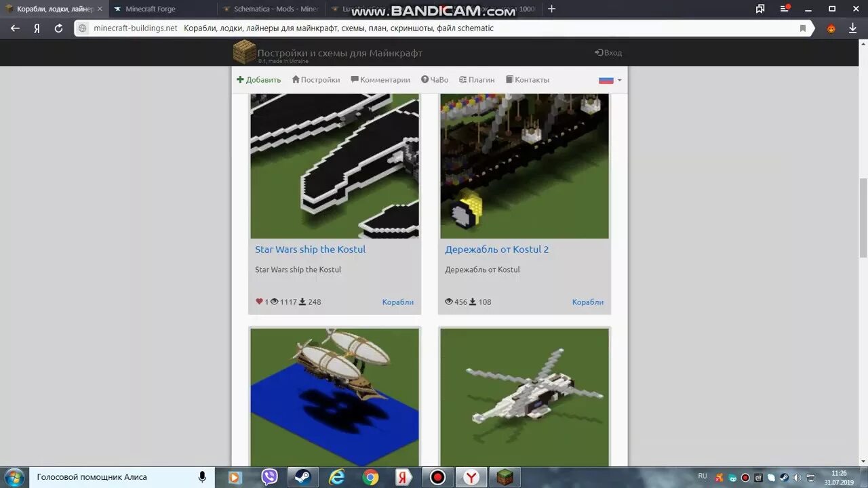Click Добавить to add a build
This screenshot has height=488, width=868.
[x=258, y=80]
